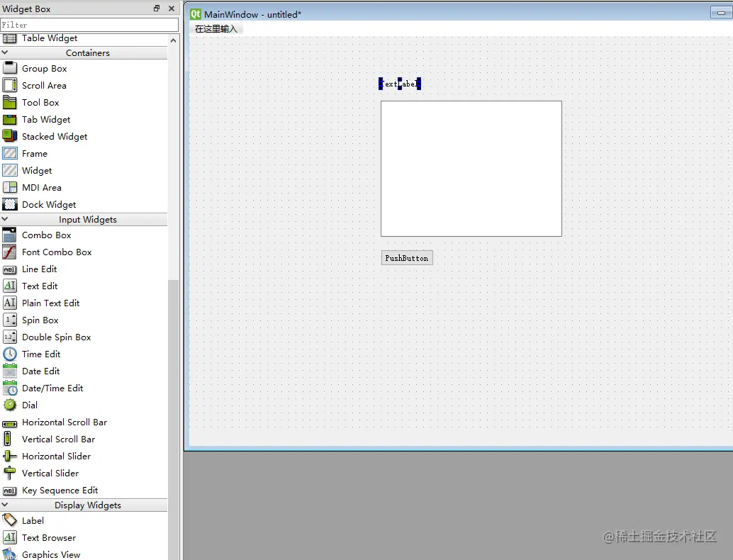Click the 'Double Spin Box' text entry
Viewport: 733px width, 560px height.
(57, 337)
